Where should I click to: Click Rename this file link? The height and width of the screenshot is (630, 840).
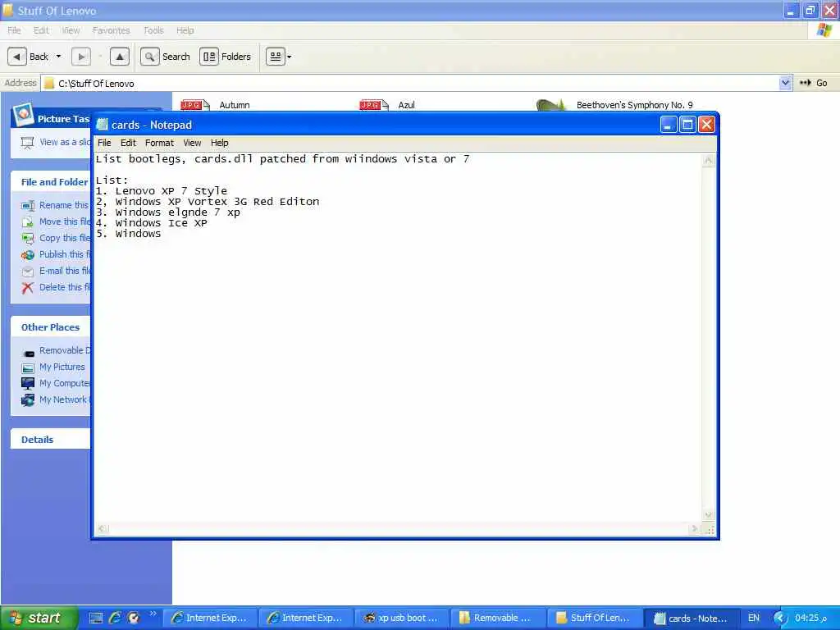[63, 205]
